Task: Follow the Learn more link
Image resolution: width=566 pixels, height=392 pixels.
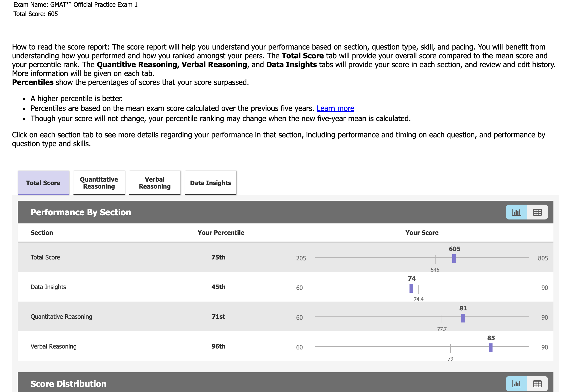Action: point(335,108)
